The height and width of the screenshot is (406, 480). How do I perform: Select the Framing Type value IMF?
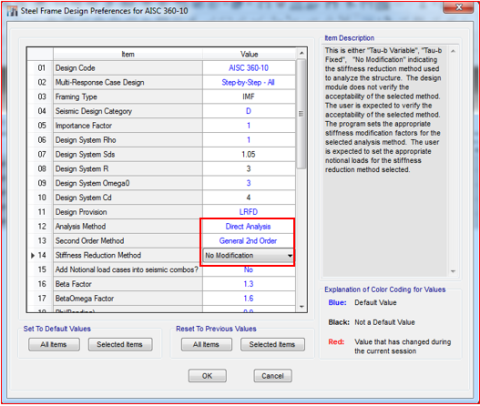pyautogui.click(x=248, y=97)
